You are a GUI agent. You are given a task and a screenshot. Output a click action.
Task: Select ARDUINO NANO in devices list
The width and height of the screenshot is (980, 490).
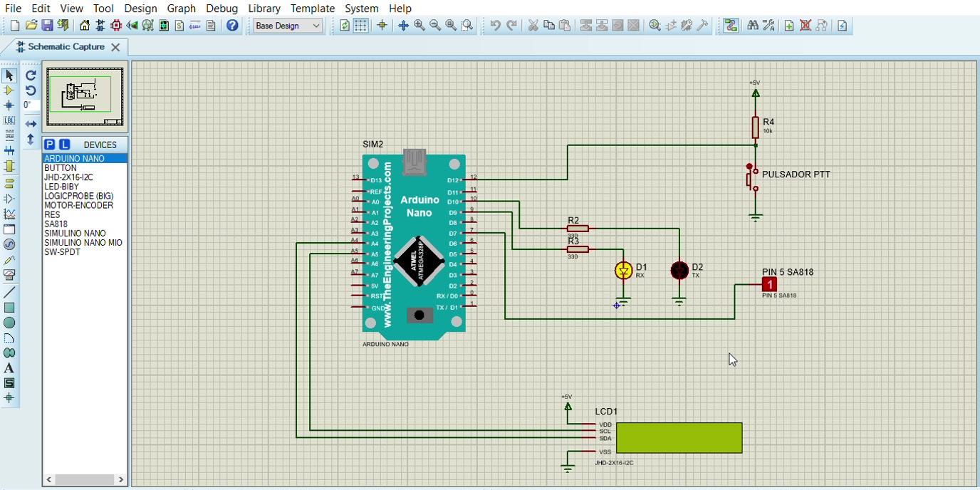85,159
